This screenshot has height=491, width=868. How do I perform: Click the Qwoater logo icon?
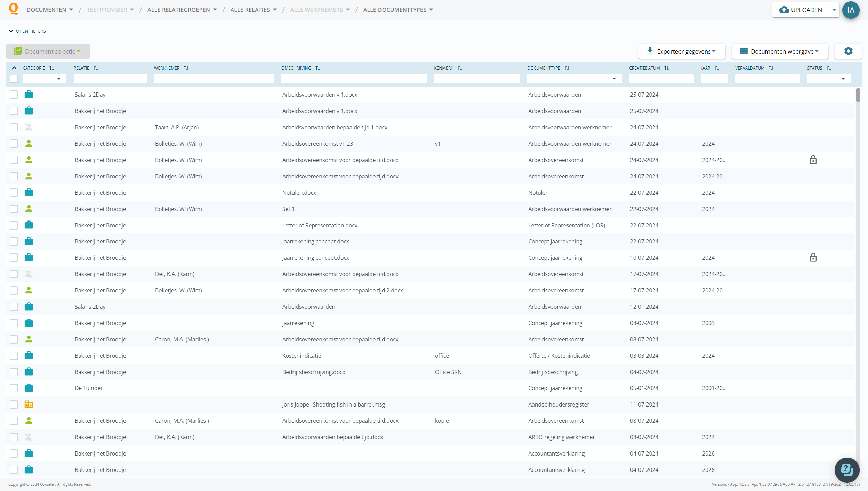pyautogui.click(x=13, y=9)
